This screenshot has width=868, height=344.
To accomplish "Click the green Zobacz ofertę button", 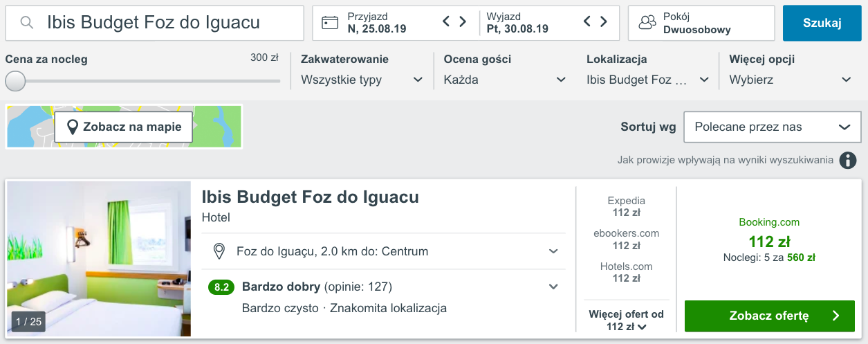I will [769, 316].
